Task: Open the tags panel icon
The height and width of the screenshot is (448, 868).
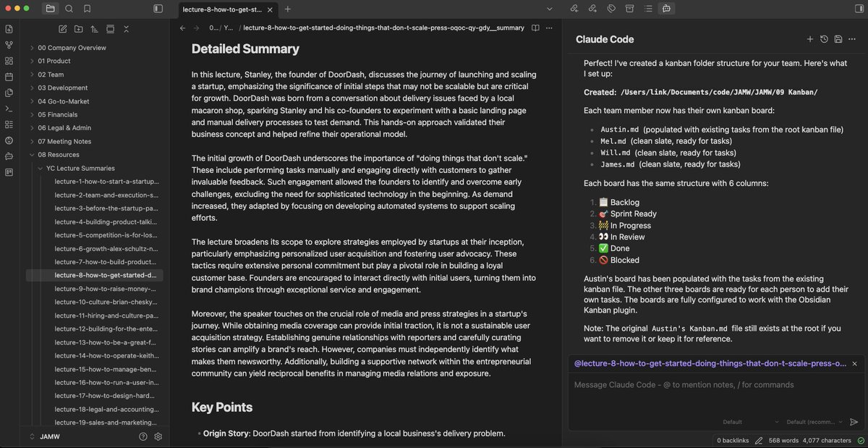Action: click(610, 9)
